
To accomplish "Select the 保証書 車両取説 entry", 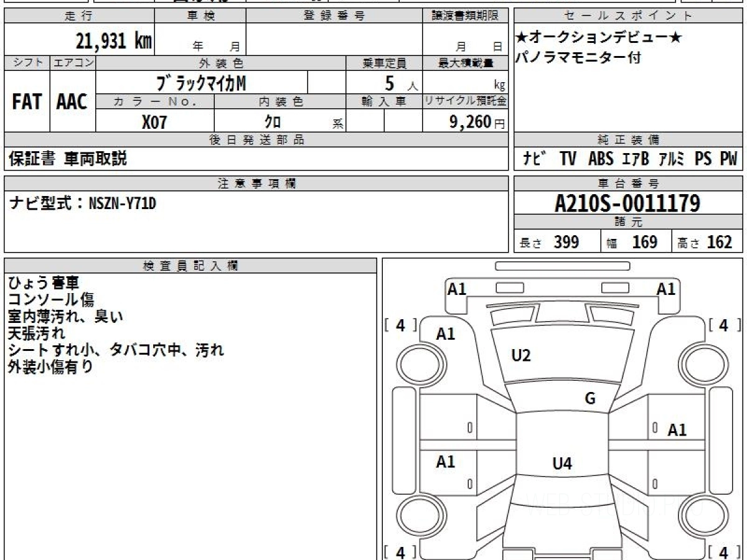I will click(x=68, y=159).
